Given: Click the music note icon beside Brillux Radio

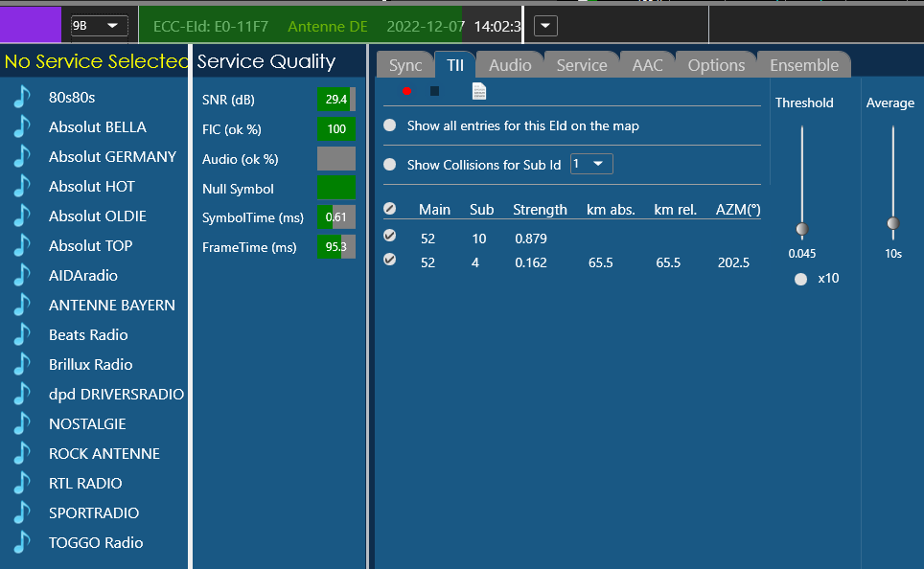Looking at the screenshot, I should (22, 364).
